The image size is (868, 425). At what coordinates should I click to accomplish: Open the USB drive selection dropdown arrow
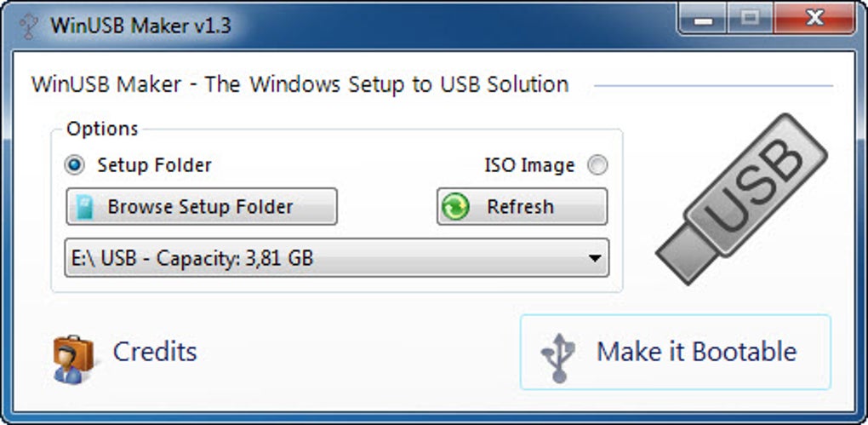pyautogui.click(x=595, y=258)
